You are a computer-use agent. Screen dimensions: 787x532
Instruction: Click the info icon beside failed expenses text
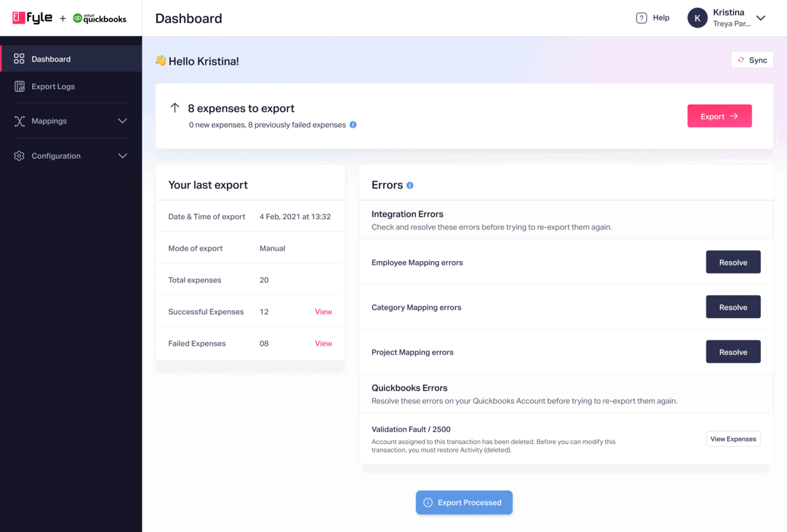click(x=353, y=125)
